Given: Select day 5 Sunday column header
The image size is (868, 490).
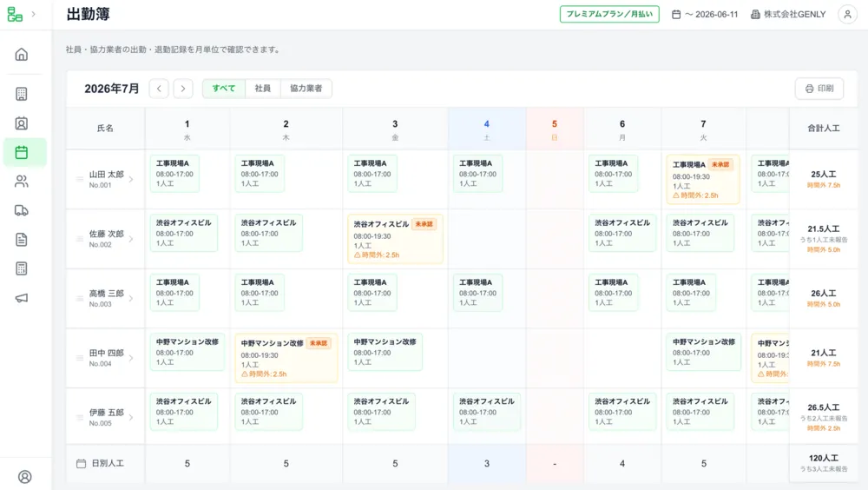Looking at the screenshot, I should pos(554,129).
